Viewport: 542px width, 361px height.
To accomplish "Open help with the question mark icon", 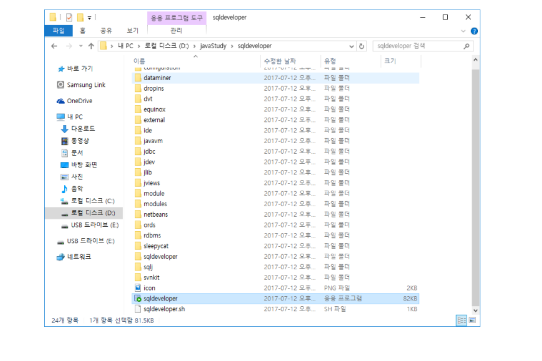I will (x=474, y=31).
